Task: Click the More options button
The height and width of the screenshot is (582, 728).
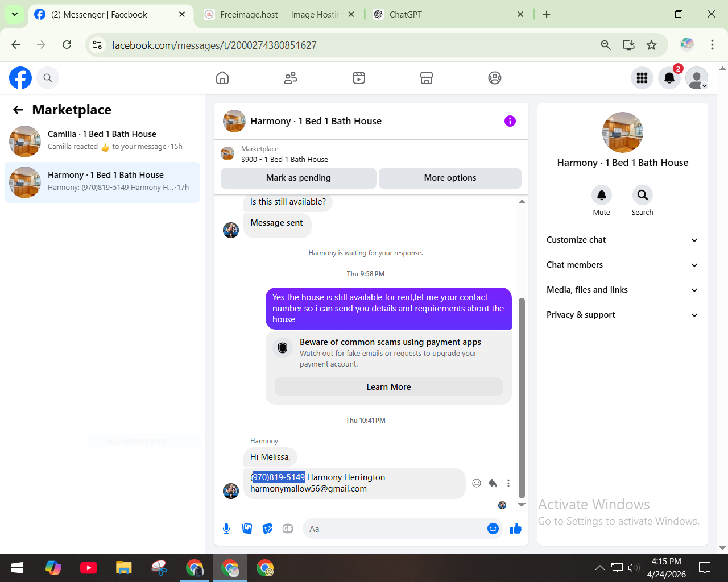Action: 450,178
